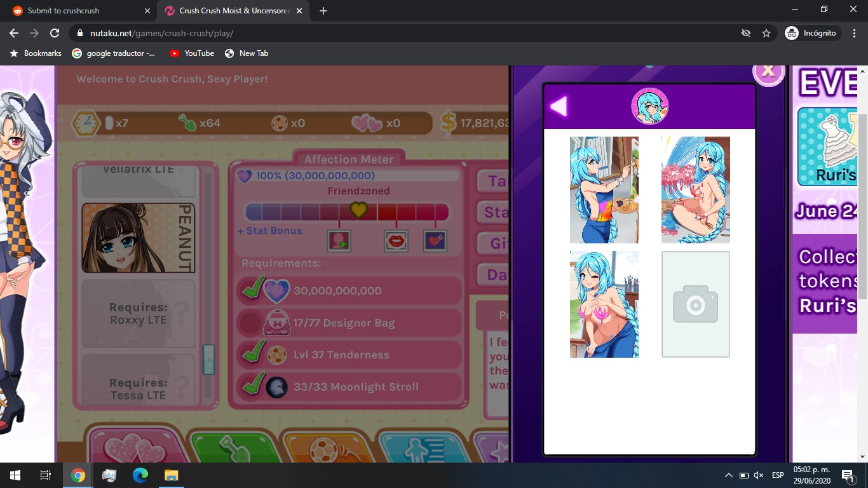Click the gold heart marker on affection meter
868x488 pixels.
click(359, 209)
